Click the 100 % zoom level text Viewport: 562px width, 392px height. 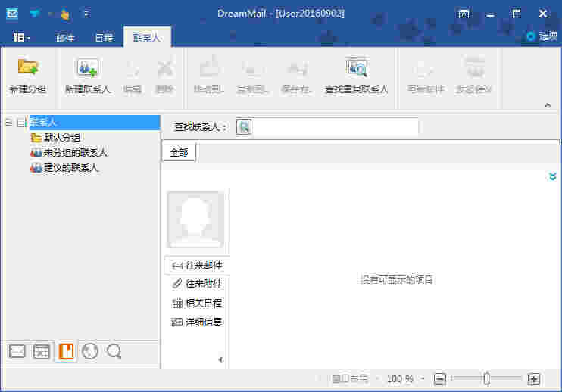[400, 378]
